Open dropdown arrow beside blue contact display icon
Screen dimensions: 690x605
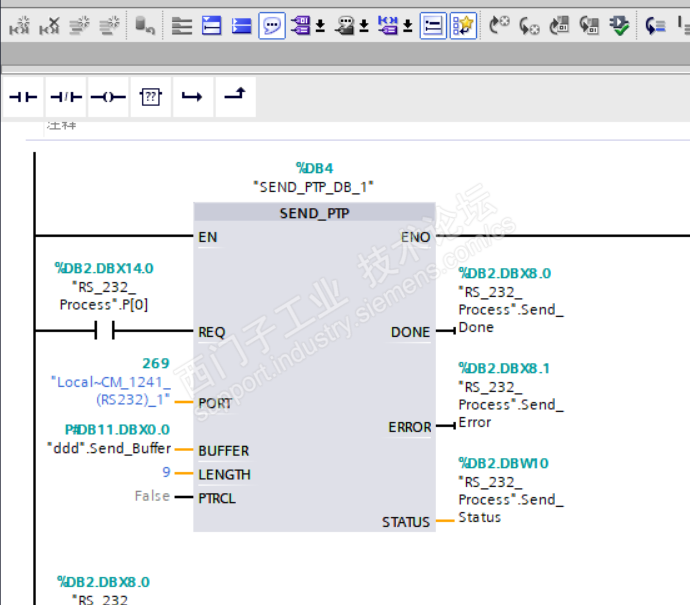pyautogui.click(x=408, y=26)
